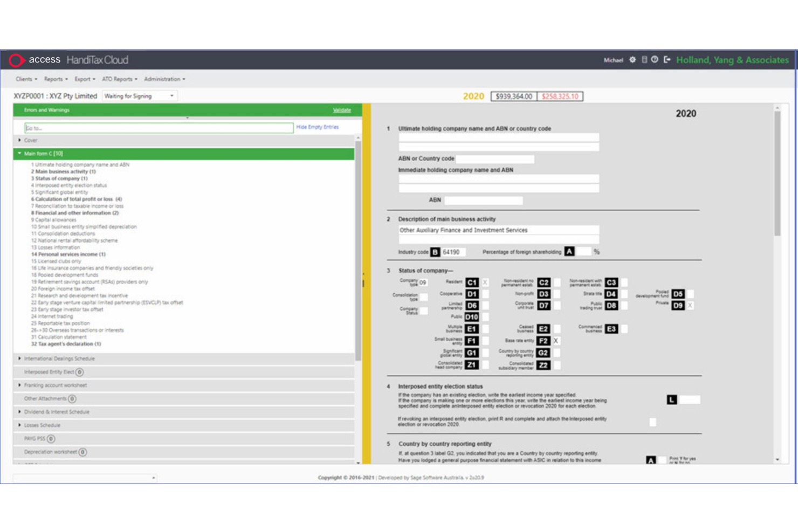798x532 pixels.
Task: Click the yellow panel splitter bar
Action: 367,284
